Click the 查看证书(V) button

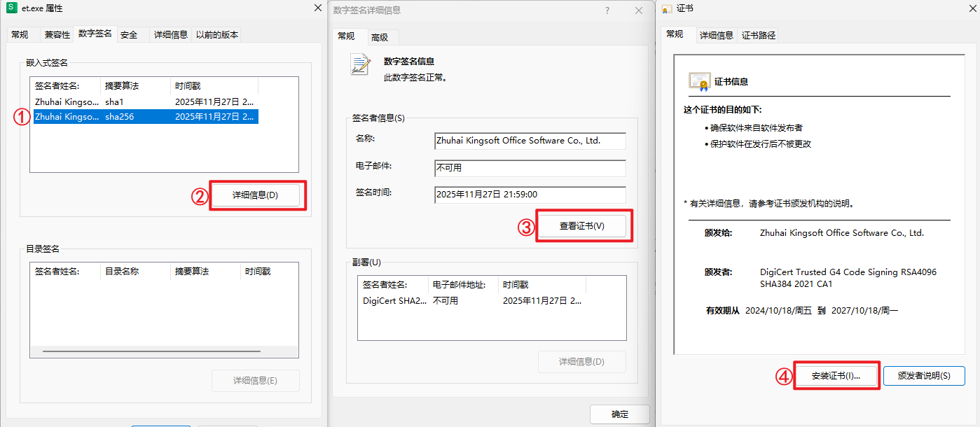point(581,227)
